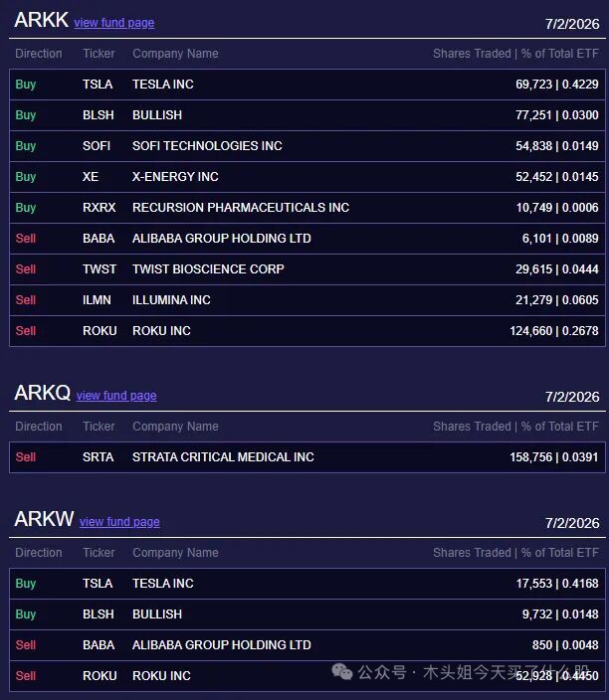Select Twist Bioscience Corp row
609x700 pixels.
pos(307,269)
